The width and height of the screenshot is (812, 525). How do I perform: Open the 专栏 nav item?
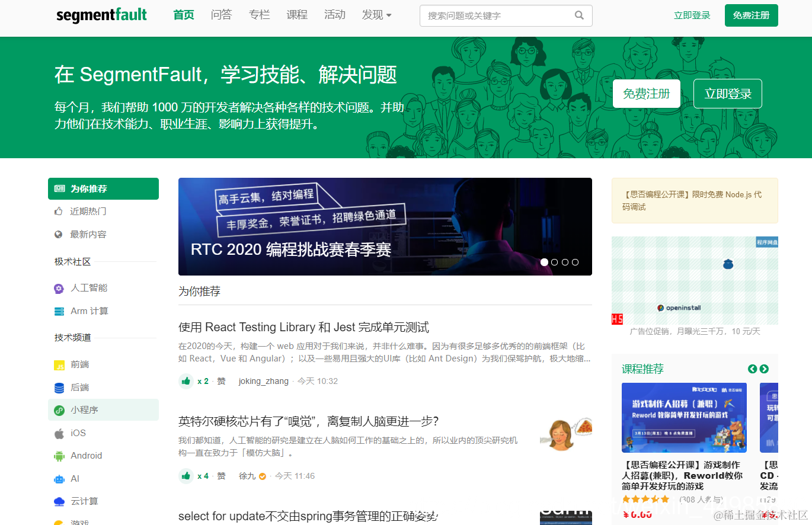pos(259,14)
